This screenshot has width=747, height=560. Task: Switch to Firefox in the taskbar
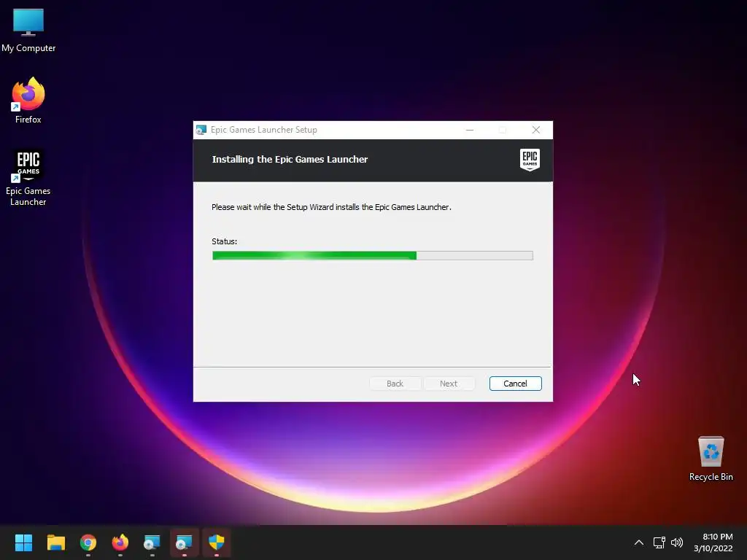pos(120,542)
